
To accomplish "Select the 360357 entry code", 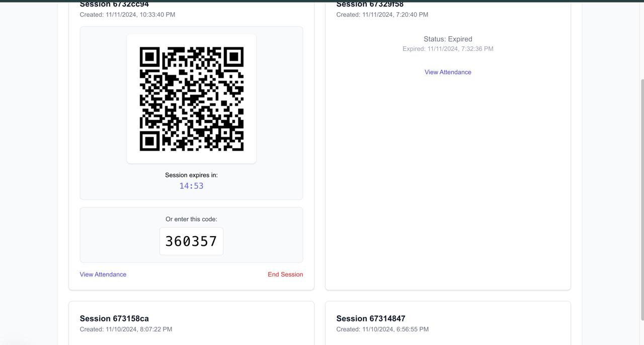I will (191, 241).
